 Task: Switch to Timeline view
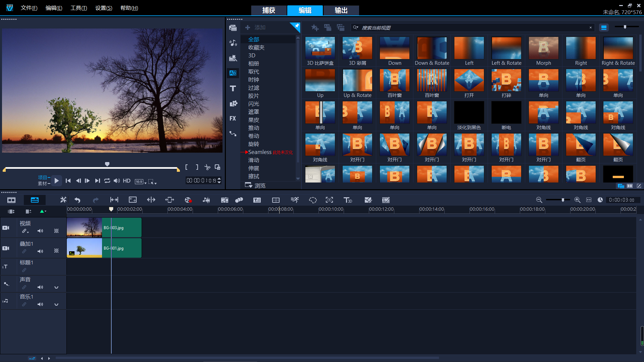click(35, 200)
